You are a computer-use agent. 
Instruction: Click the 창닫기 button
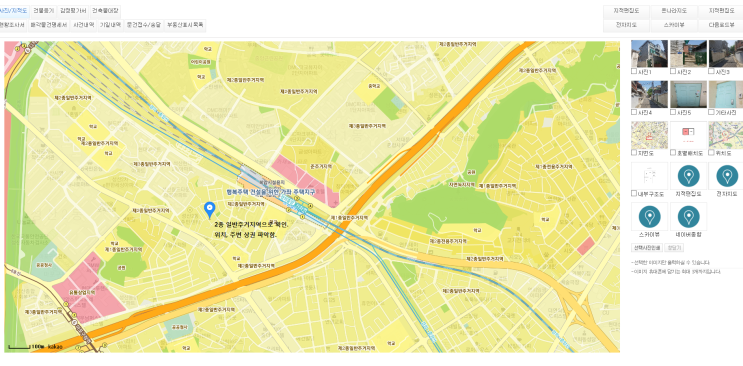(x=674, y=248)
